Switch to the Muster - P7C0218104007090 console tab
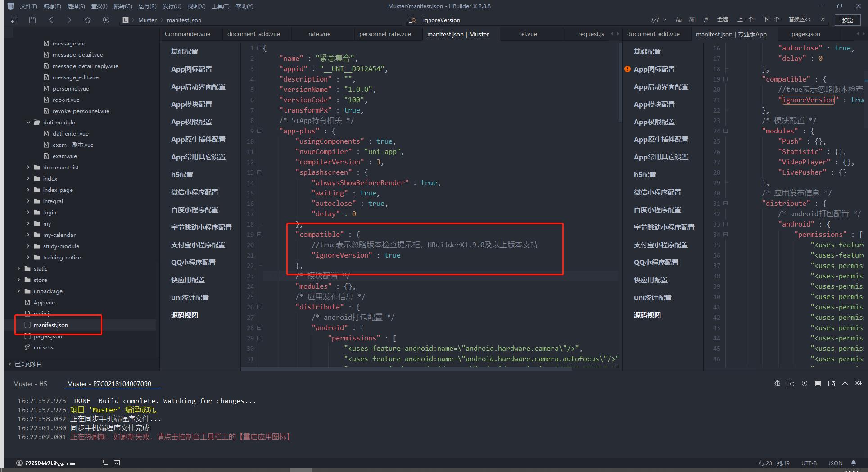Viewport: 868px width, 472px height. point(109,384)
